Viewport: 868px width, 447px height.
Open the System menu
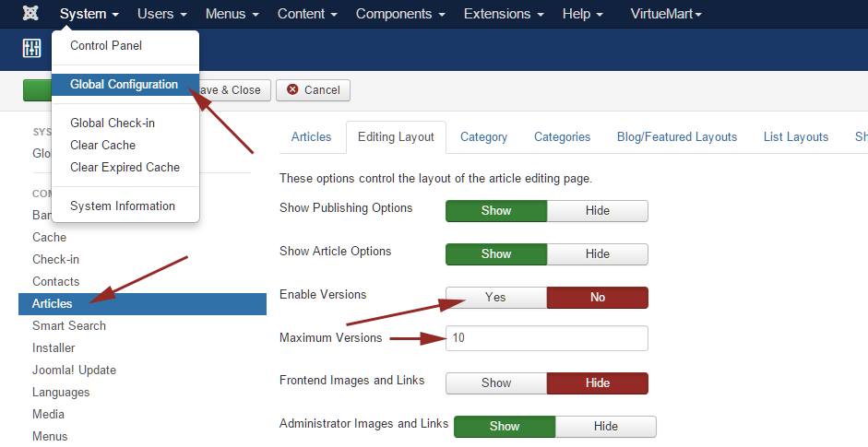(x=89, y=14)
